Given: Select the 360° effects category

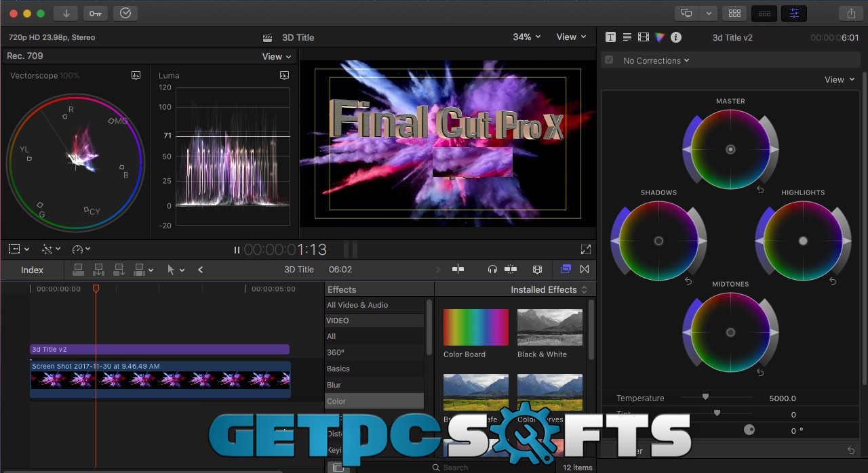Looking at the screenshot, I should 375,352.
